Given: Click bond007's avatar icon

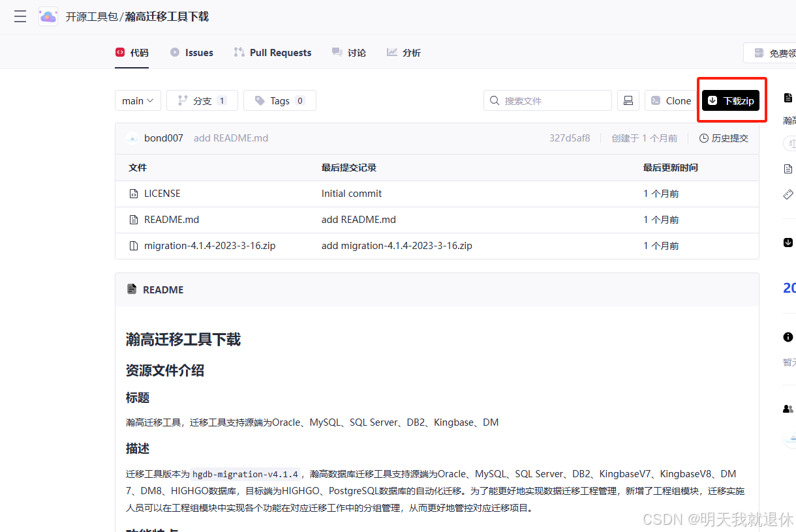Looking at the screenshot, I should 132,138.
